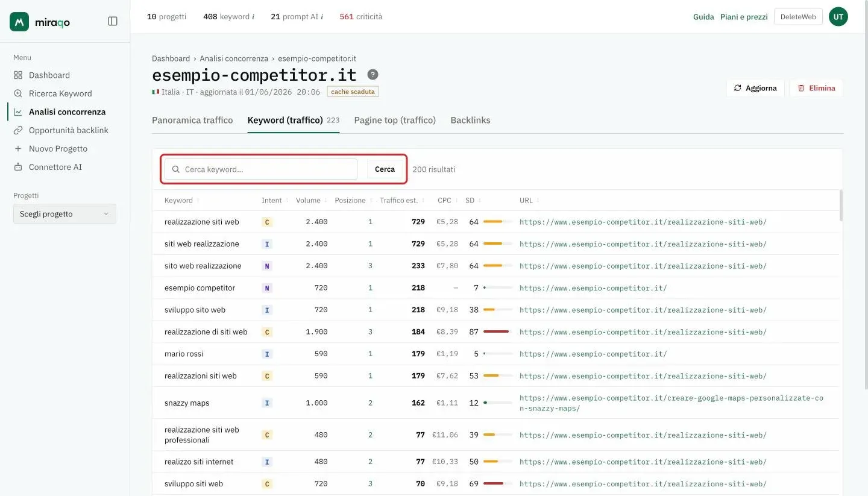Viewport: 868px width, 496px height.
Task: Click Analisi concorrenza in the breadcrumb
Action: click(234, 58)
